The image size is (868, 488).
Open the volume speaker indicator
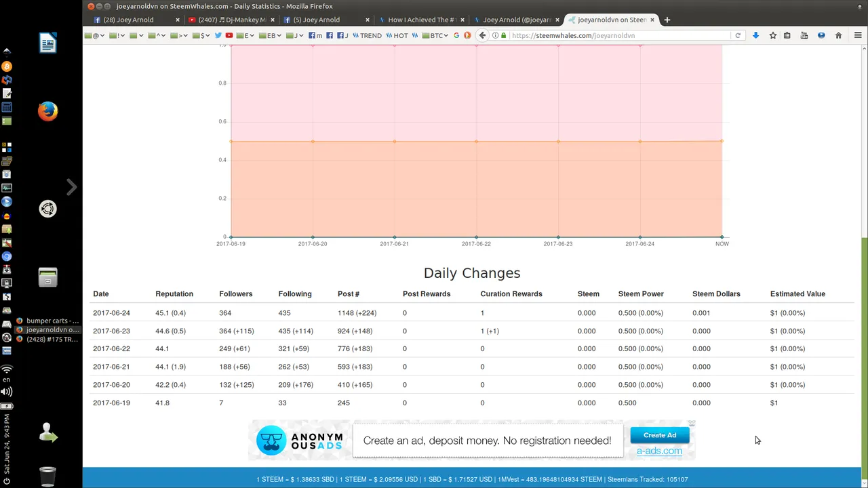(x=7, y=392)
